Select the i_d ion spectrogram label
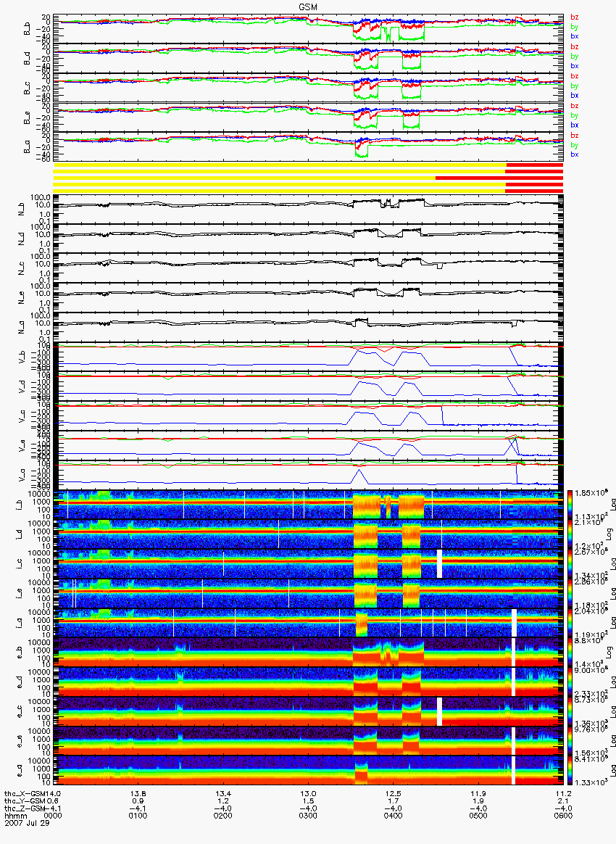616x844 pixels. tap(20, 534)
